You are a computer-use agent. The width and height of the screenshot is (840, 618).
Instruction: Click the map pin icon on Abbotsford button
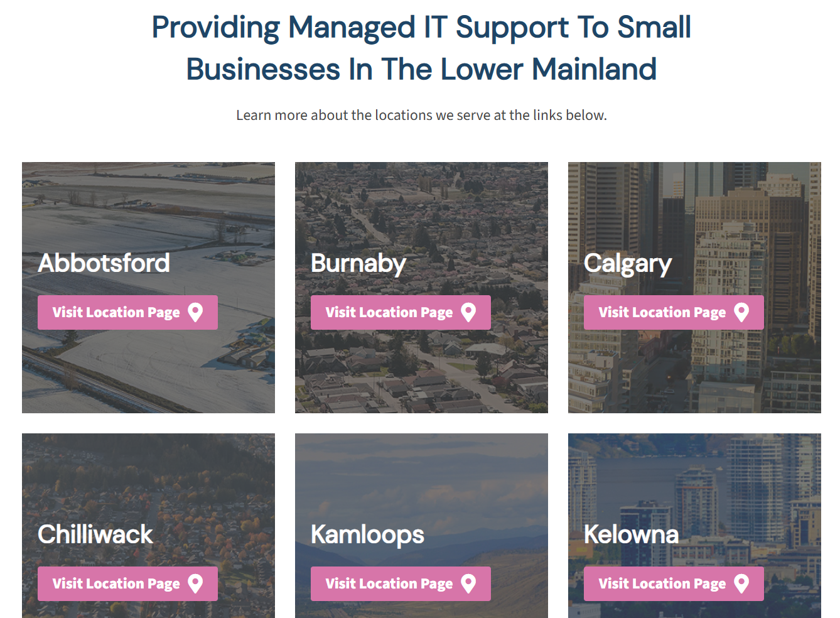[x=195, y=312]
